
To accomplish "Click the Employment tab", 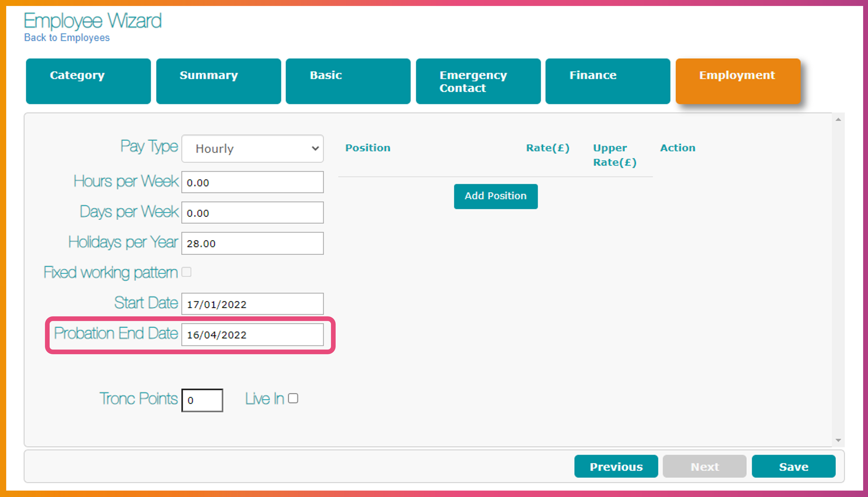I will coord(738,81).
